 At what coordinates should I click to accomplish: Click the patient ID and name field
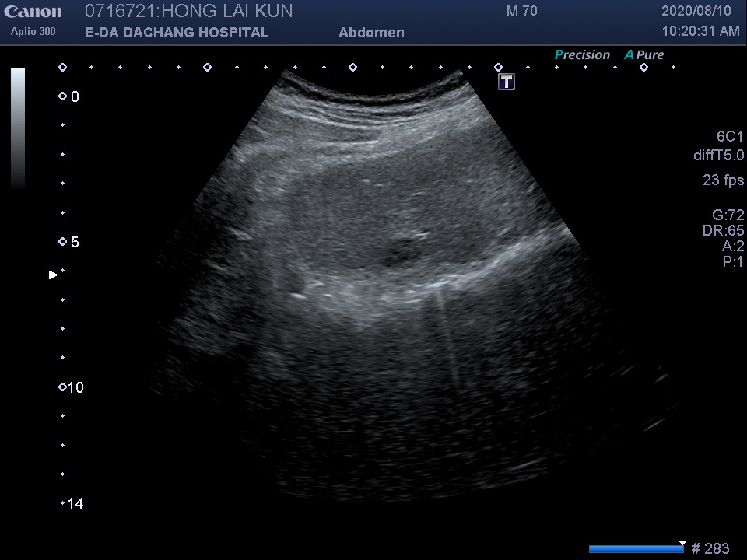pyautogui.click(x=188, y=12)
